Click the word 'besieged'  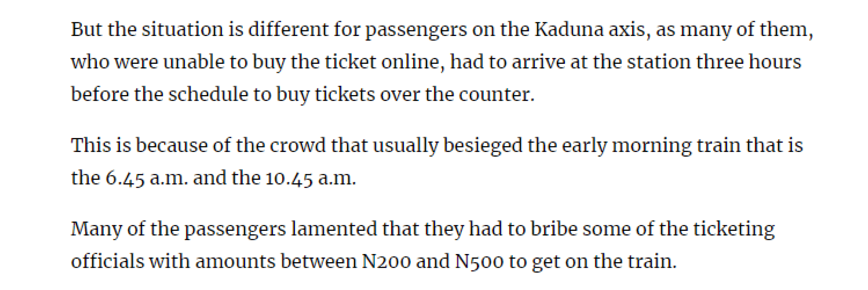tap(483, 146)
